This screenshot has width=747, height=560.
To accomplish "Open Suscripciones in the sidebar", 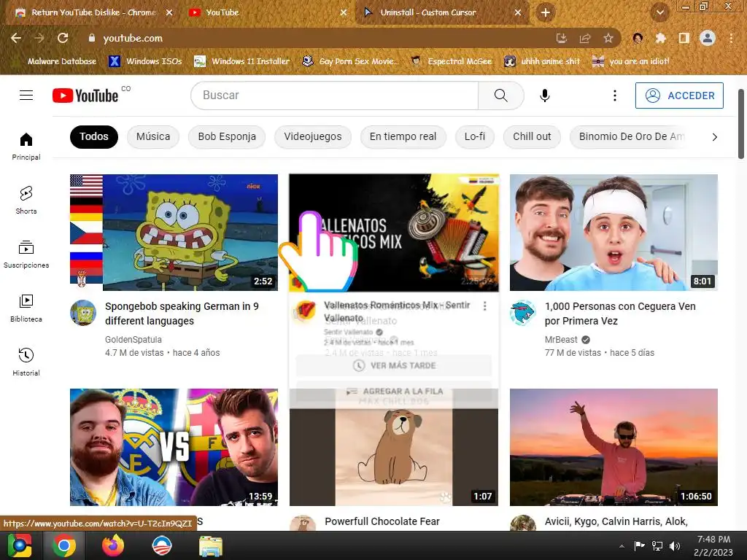I will click(26, 254).
